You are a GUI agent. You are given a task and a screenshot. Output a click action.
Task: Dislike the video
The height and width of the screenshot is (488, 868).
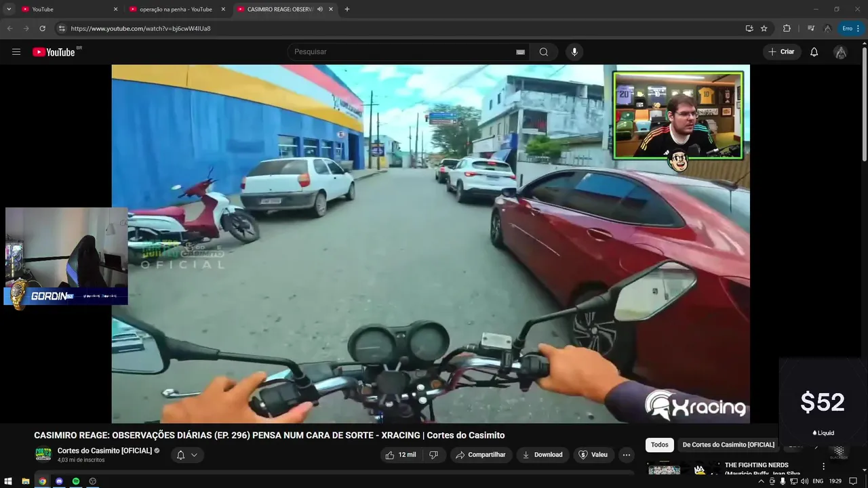pos(434,455)
